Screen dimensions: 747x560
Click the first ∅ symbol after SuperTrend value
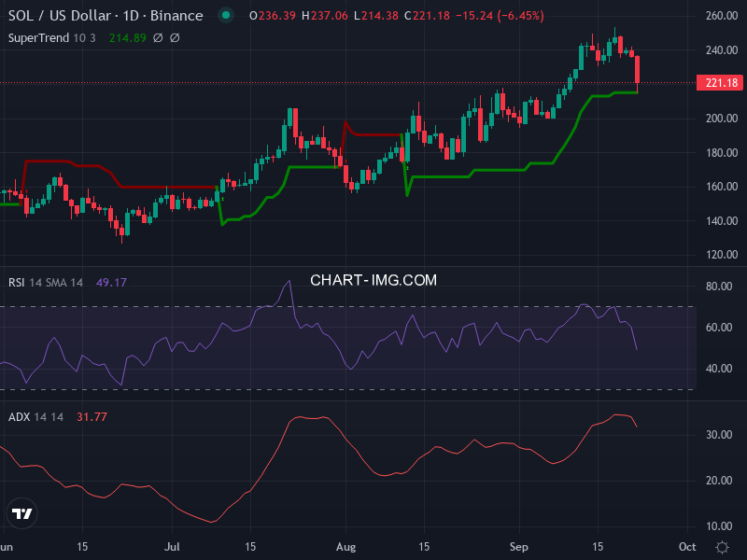pyautogui.click(x=157, y=37)
